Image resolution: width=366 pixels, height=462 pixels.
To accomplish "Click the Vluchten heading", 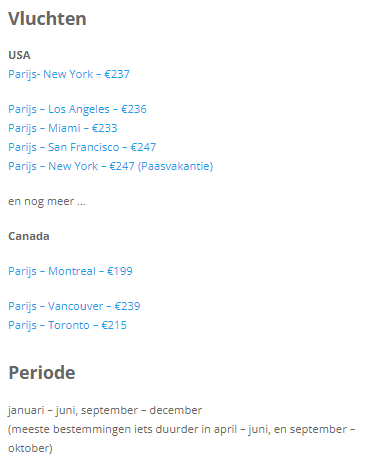I will [x=47, y=19].
